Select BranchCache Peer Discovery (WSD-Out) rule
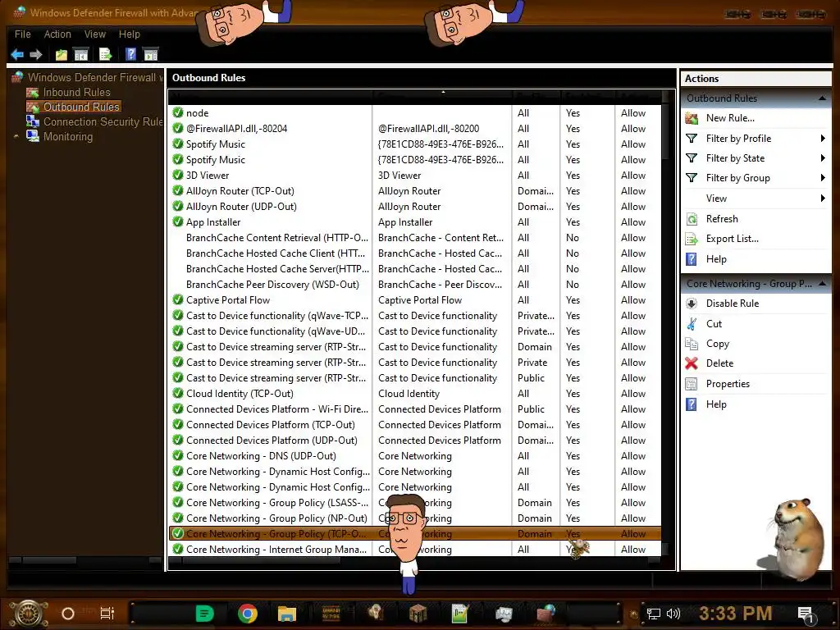The width and height of the screenshot is (840, 630). pyautogui.click(x=414, y=284)
